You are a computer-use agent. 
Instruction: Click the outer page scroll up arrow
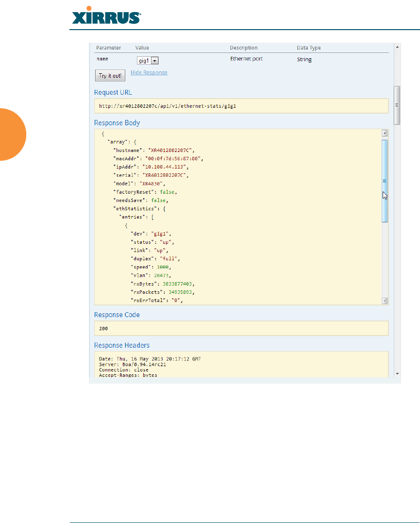pyautogui.click(x=397, y=47)
